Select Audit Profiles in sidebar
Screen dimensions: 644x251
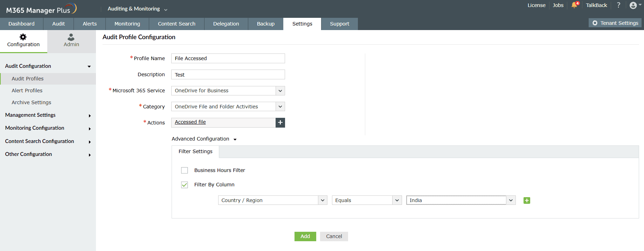[x=48, y=79]
